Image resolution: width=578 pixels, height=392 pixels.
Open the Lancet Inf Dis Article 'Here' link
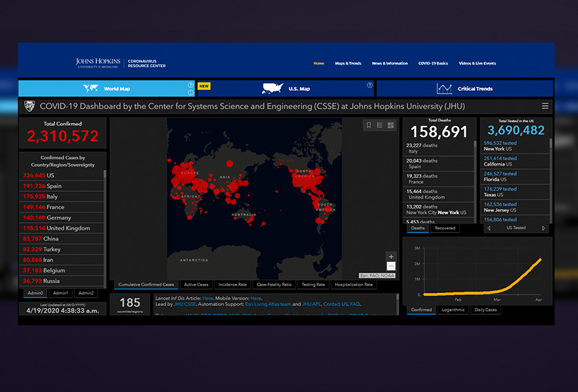(x=208, y=298)
